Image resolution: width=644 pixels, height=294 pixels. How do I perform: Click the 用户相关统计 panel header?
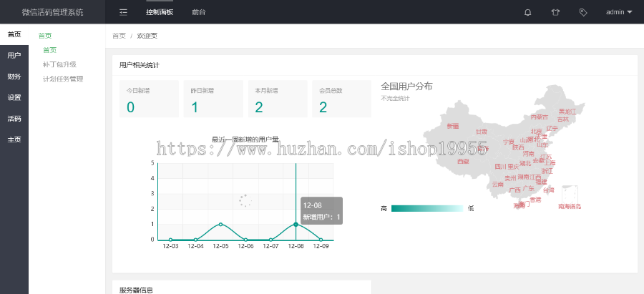coord(140,65)
